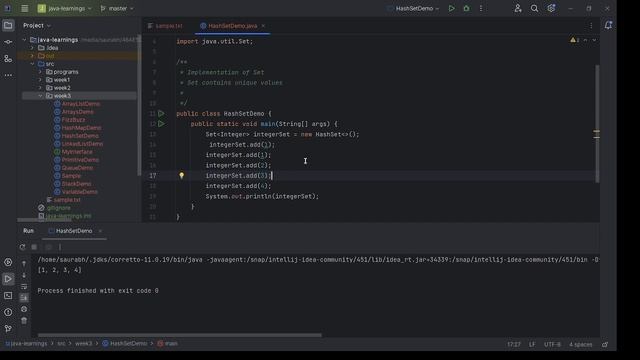Start debugging with the bug icon

coord(466,8)
